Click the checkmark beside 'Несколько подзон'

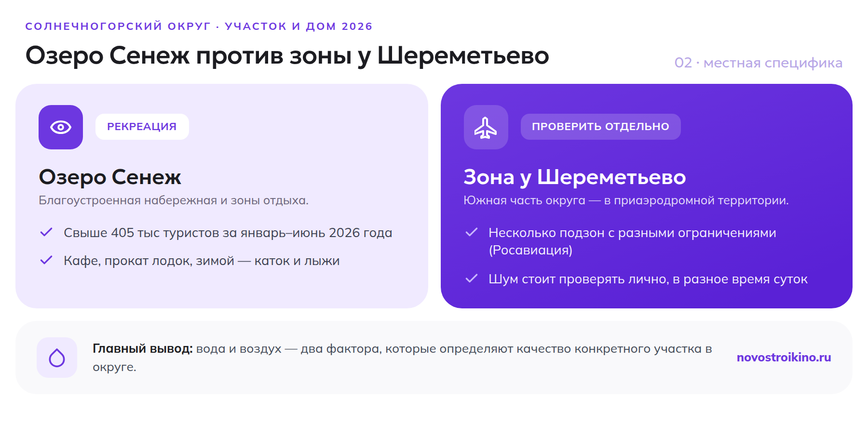pos(472,232)
